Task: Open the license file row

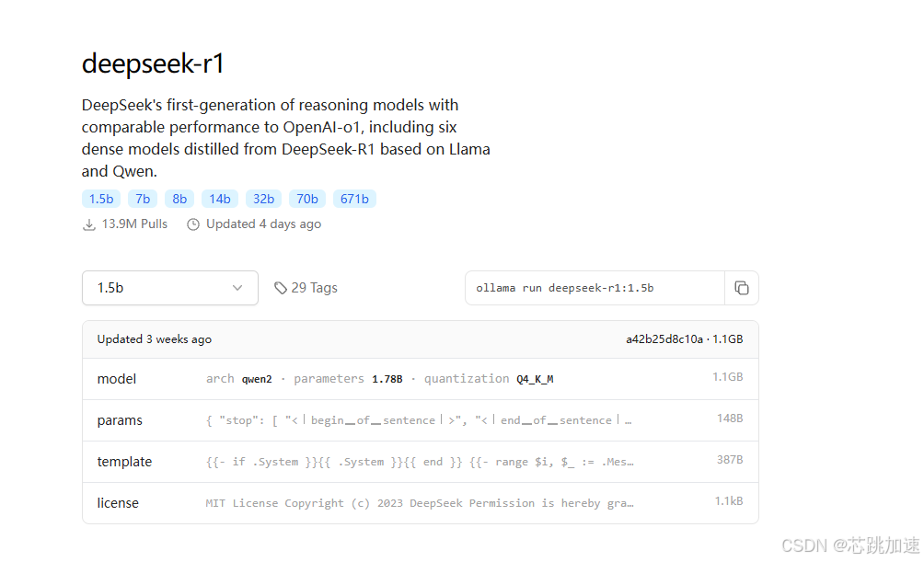Action: click(421, 503)
